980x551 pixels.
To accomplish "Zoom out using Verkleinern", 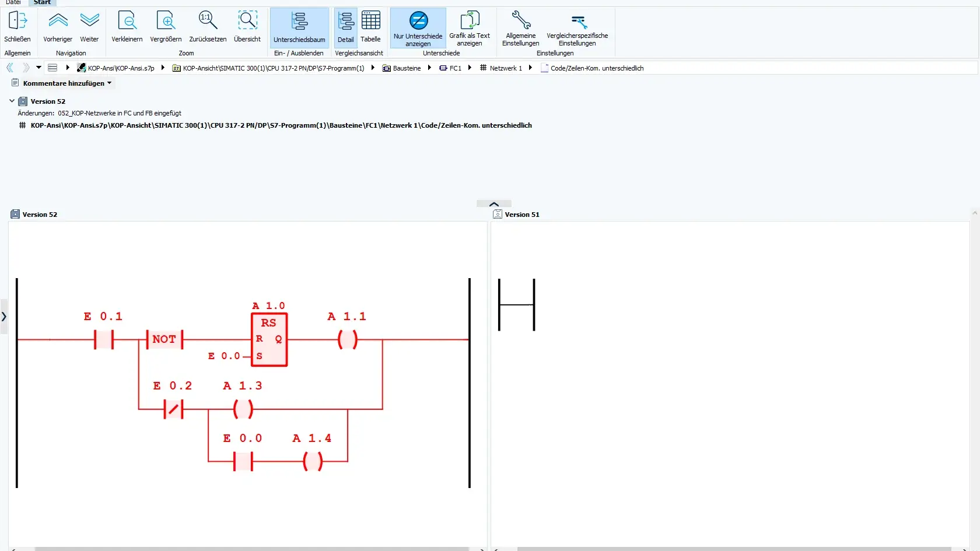I will [127, 27].
